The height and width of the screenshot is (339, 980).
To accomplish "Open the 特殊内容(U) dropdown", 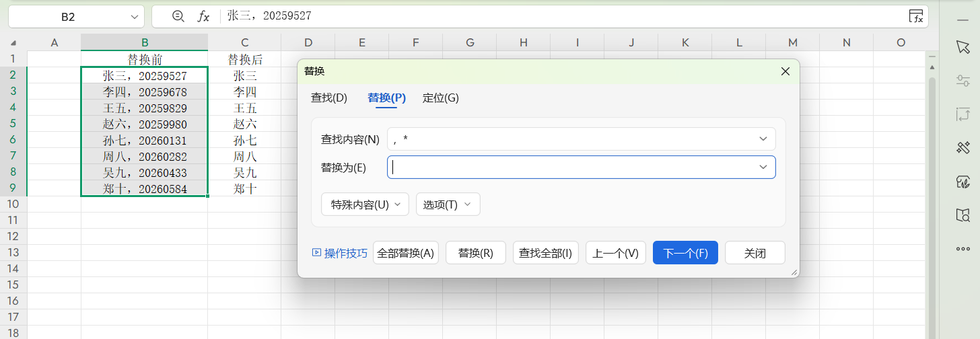I will click(365, 204).
